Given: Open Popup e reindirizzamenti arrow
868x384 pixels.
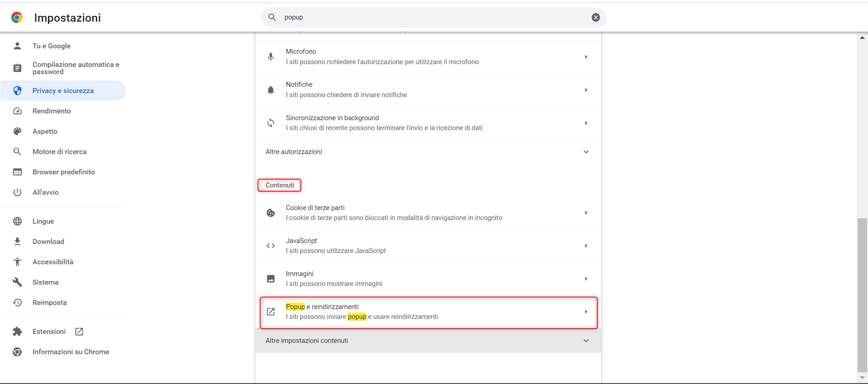Looking at the screenshot, I should [x=586, y=312].
